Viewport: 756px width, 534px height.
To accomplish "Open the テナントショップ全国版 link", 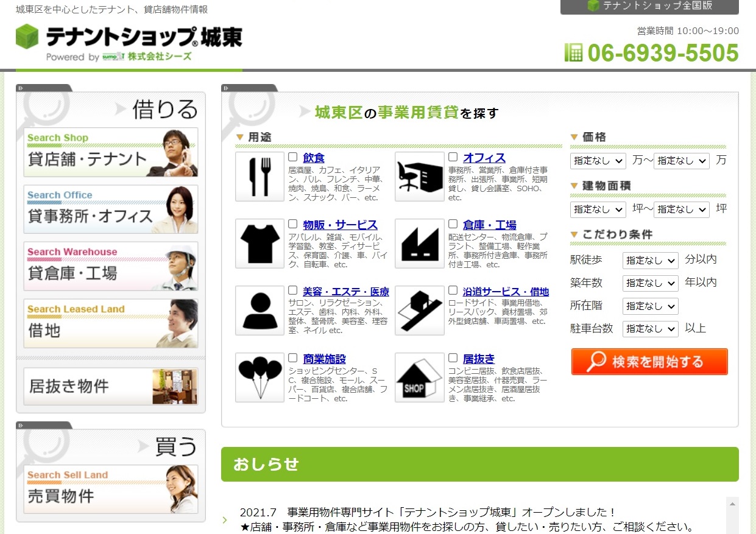I will tap(649, 6).
